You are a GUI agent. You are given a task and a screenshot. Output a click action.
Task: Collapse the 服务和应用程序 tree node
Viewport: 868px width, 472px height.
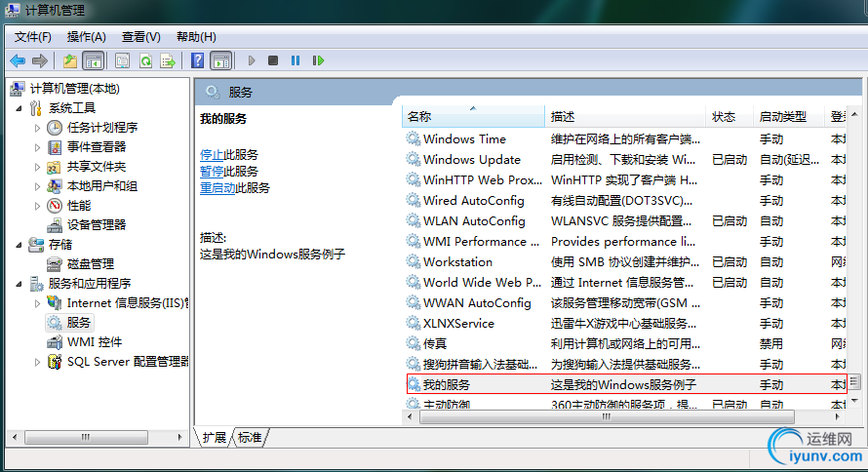[x=20, y=284]
